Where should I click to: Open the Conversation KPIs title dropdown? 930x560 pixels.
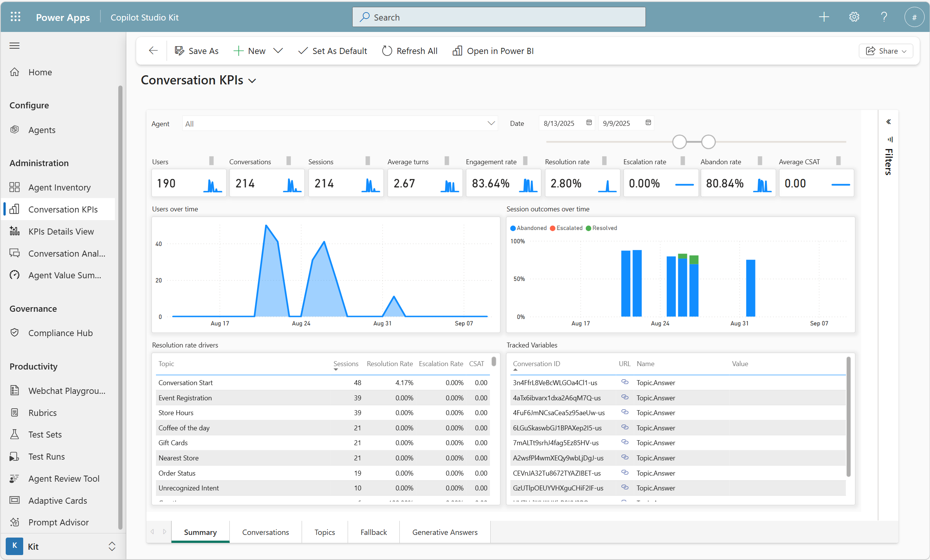pos(252,81)
